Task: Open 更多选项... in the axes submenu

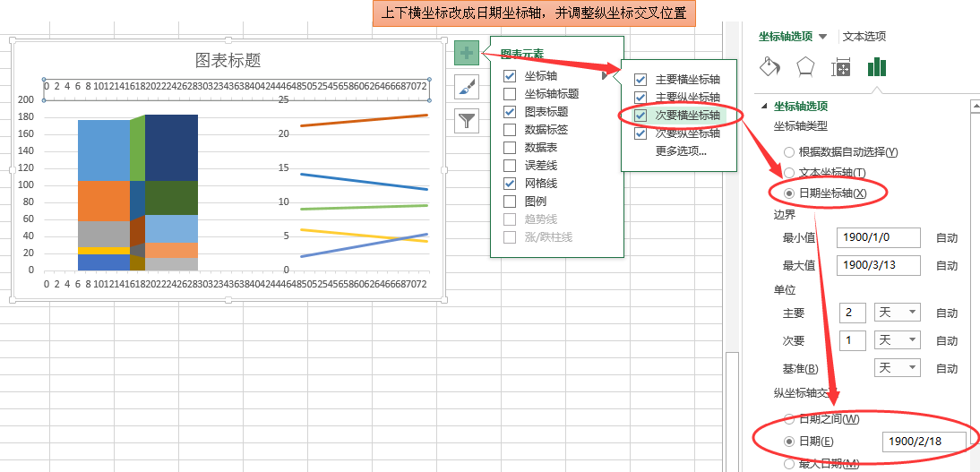Action: [681, 150]
